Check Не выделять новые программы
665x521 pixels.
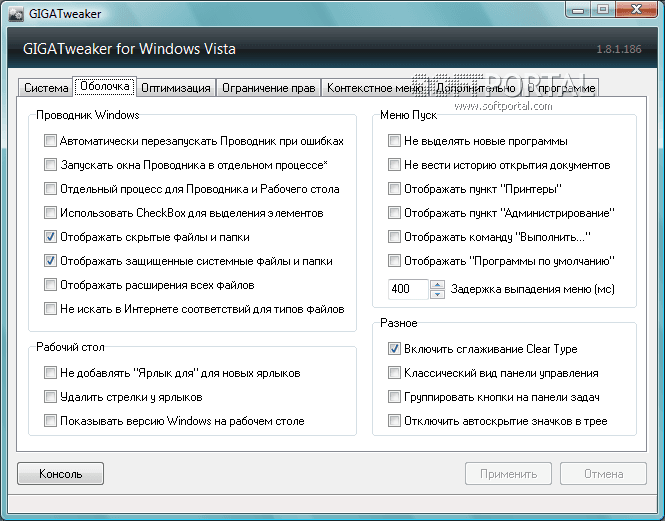[x=394, y=140]
